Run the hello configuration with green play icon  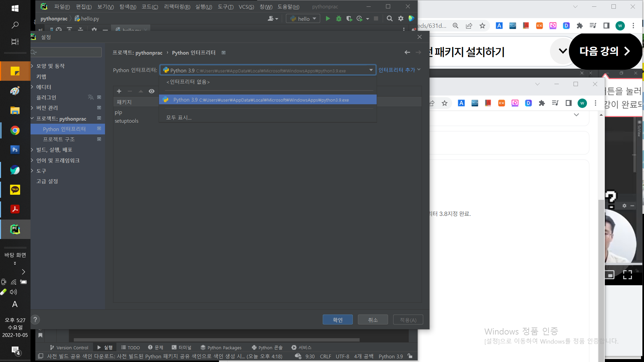click(328, 19)
